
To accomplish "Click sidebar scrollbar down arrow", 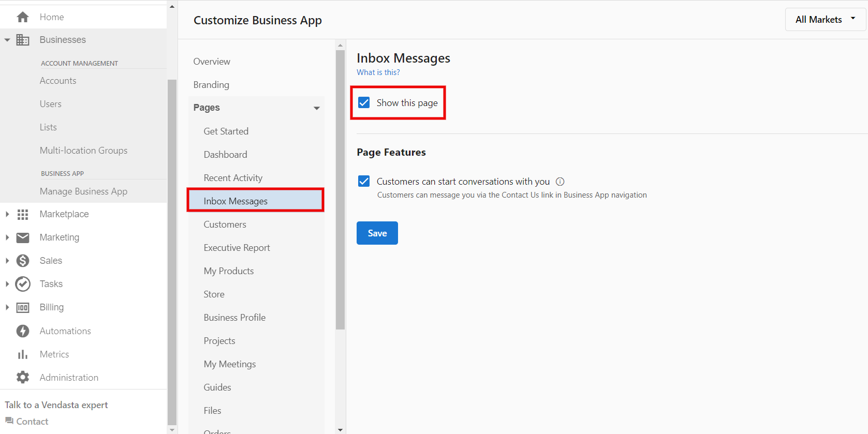I will 172,430.
